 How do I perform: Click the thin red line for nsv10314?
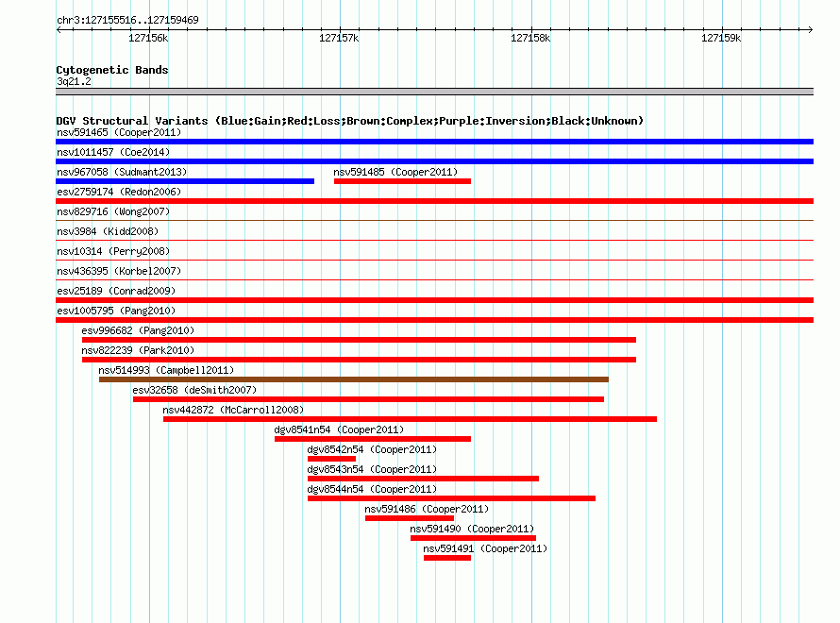pos(434,260)
